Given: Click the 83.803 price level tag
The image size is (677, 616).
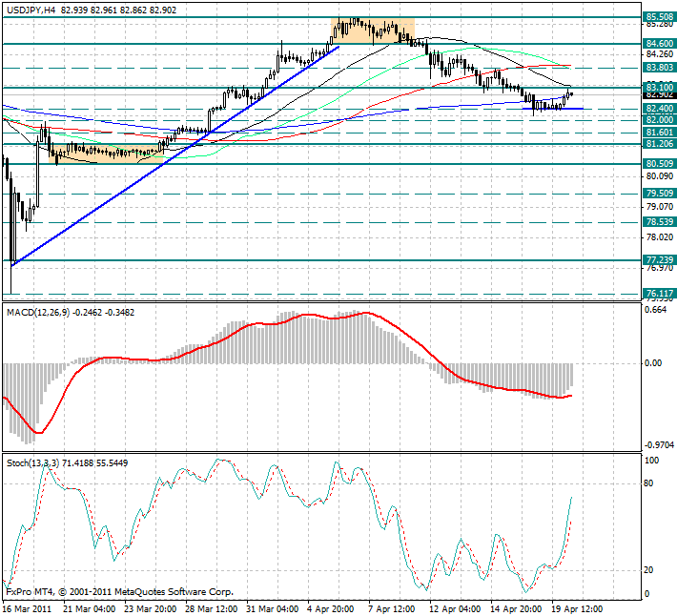Looking at the screenshot, I should pos(659,68).
